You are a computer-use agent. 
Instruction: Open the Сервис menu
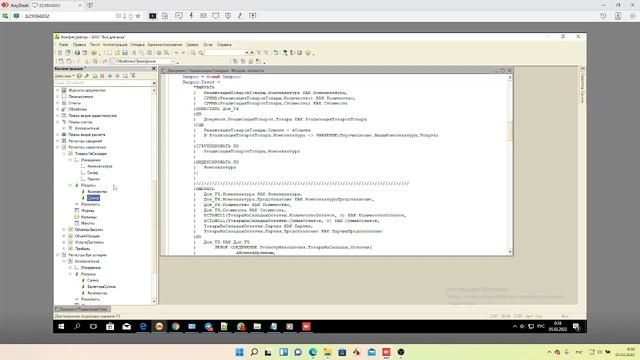pos(192,44)
